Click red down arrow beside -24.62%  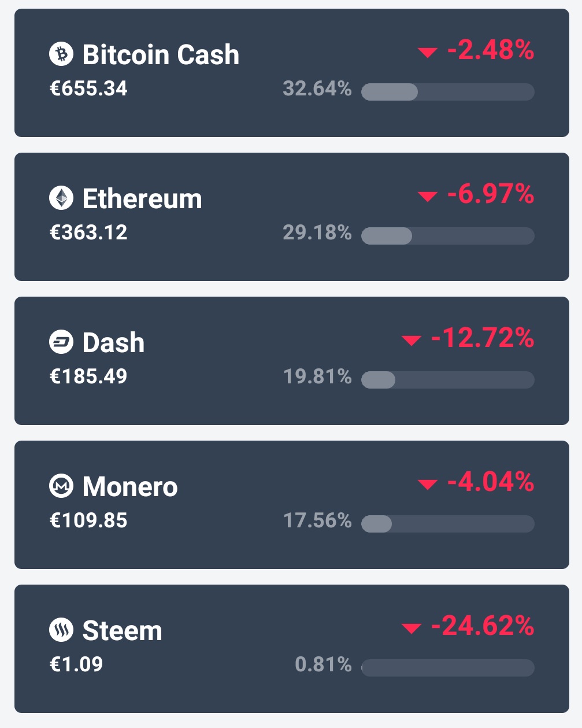pyautogui.click(x=411, y=629)
